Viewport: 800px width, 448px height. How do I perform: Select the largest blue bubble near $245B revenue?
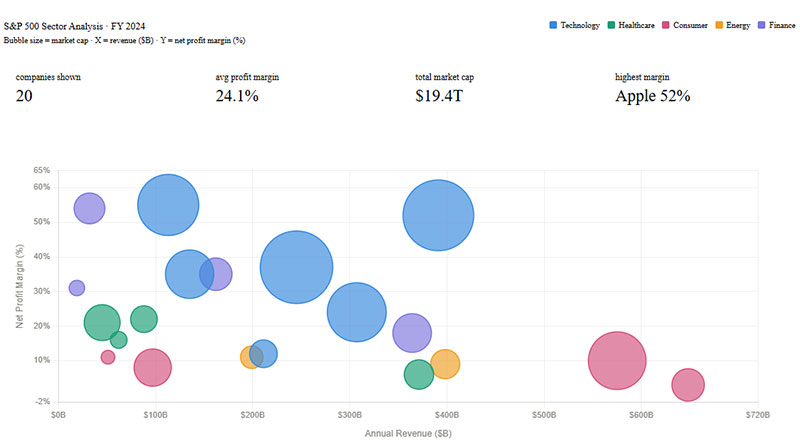coord(296,267)
